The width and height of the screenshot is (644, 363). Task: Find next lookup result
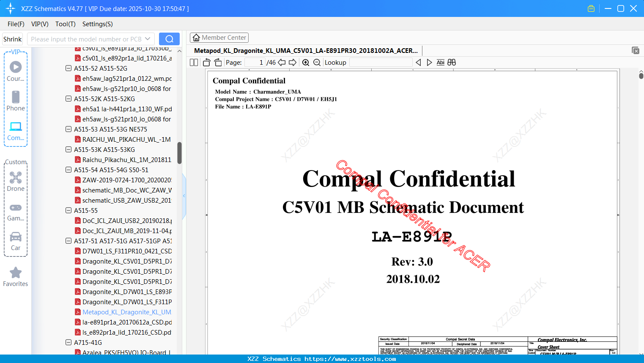click(429, 63)
